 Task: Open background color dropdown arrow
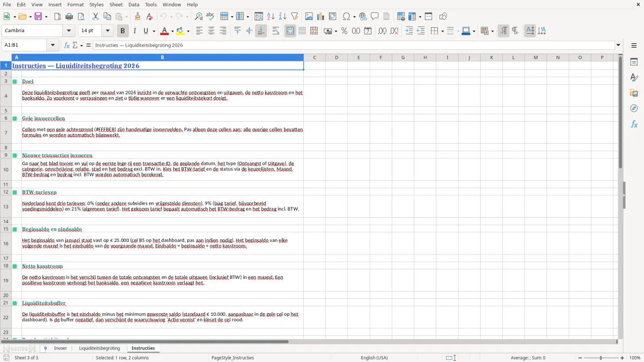click(188, 31)
